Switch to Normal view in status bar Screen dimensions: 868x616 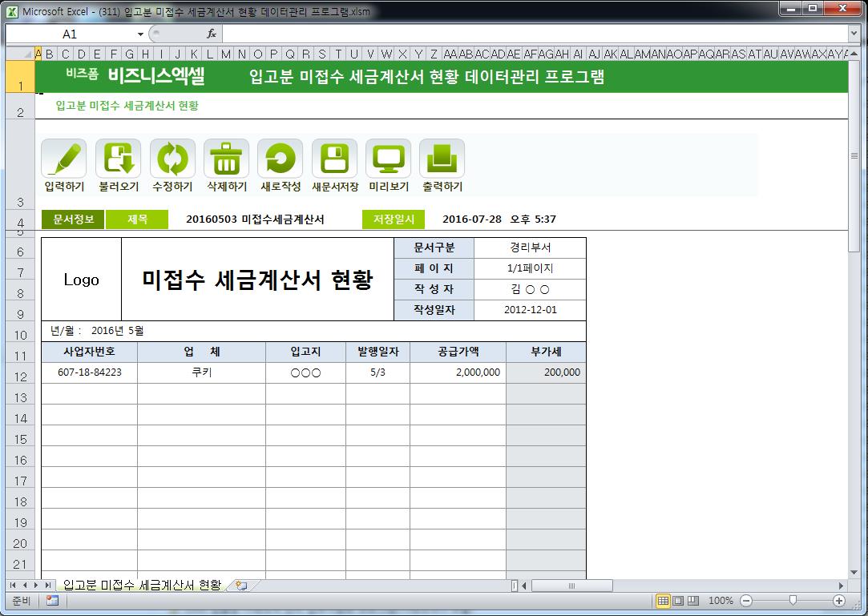pos(663,601)
